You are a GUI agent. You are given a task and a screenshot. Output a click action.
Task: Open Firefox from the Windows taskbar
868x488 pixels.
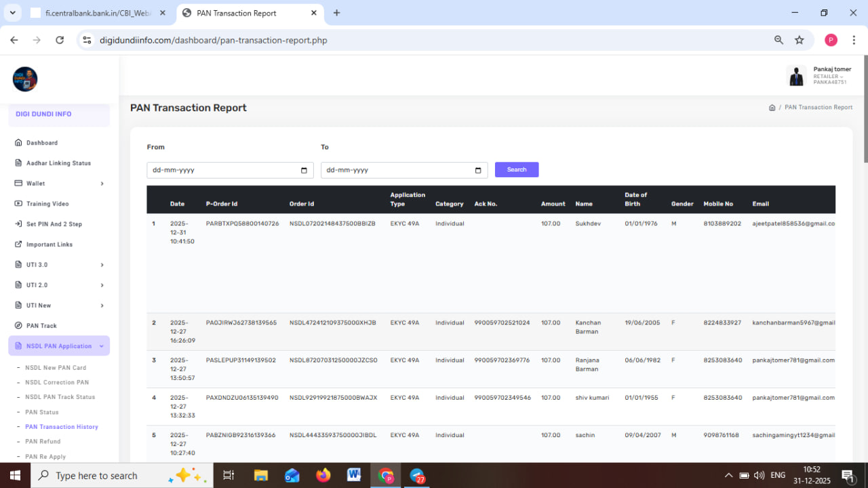pos(323,475)
